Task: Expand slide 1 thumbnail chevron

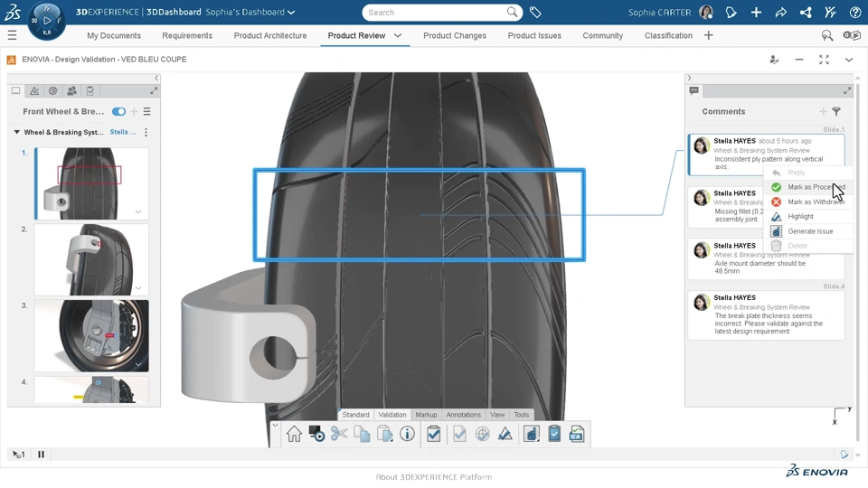Action: [x=138, y=211]
